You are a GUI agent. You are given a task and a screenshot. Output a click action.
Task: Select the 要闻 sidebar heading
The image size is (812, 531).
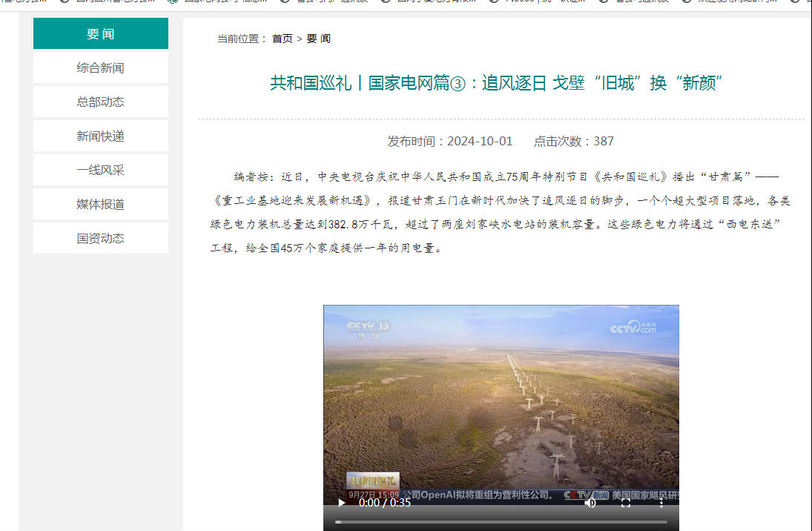click(x=100, y=33)
